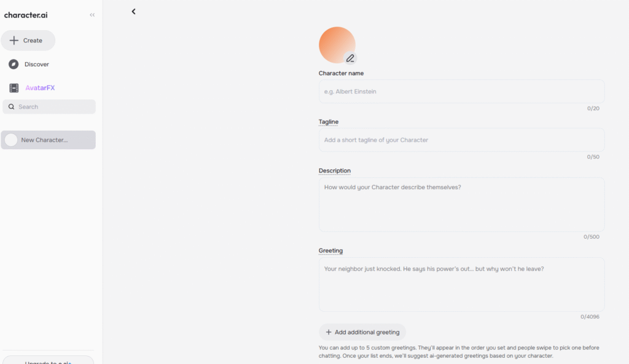
Task: Click the pencil edit avatar icon
Action: coord(350,58)
